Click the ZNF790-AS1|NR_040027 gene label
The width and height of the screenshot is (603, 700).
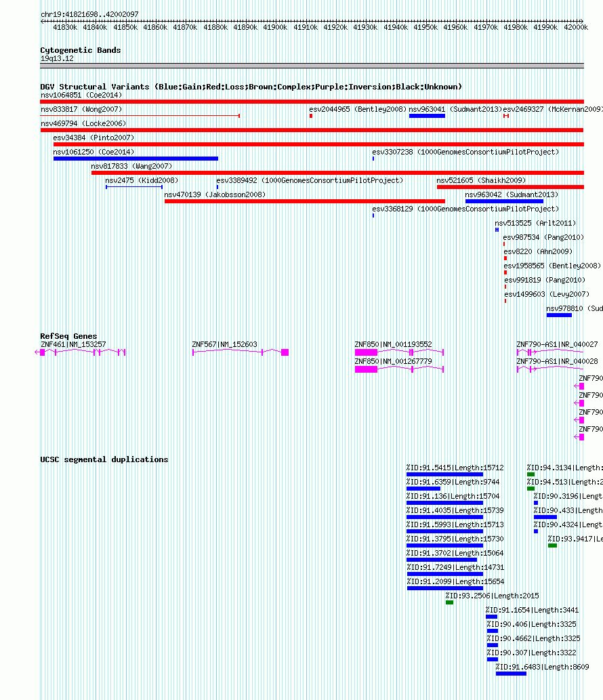(557, 345)
